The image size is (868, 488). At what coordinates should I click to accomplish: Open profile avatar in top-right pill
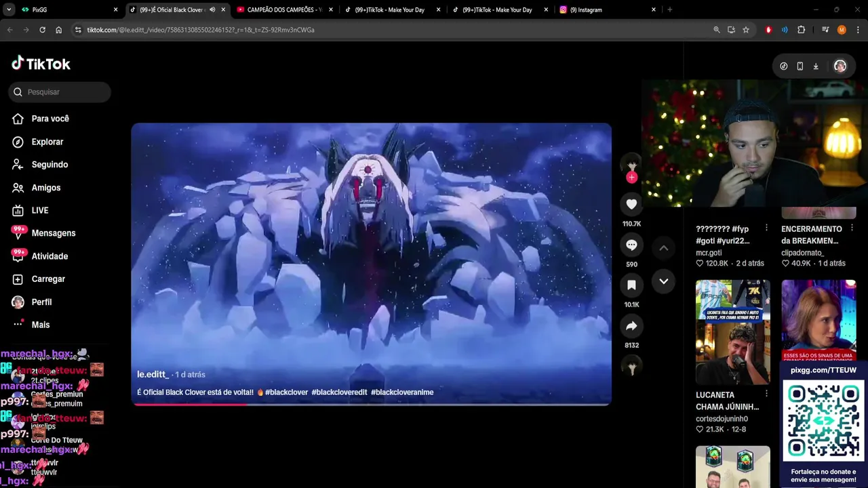click(840, 66)
